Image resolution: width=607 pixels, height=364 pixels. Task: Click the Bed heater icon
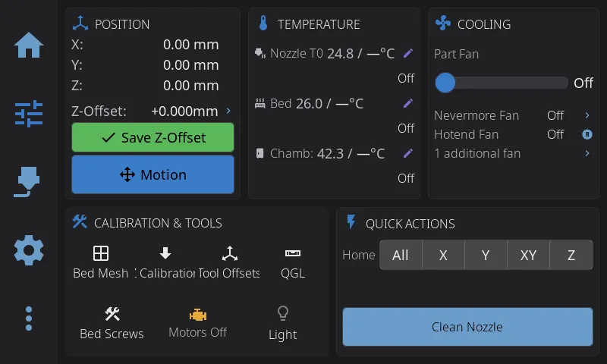260,103
